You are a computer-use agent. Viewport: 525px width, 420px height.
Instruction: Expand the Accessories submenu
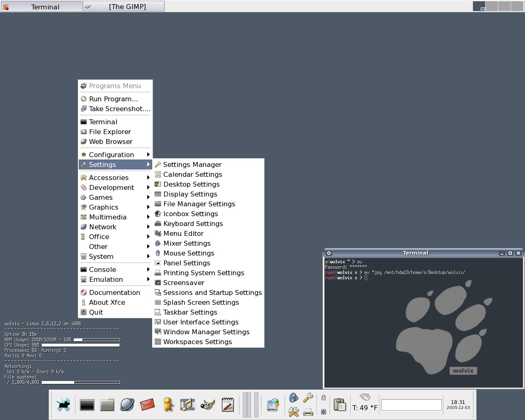point(115,178)
